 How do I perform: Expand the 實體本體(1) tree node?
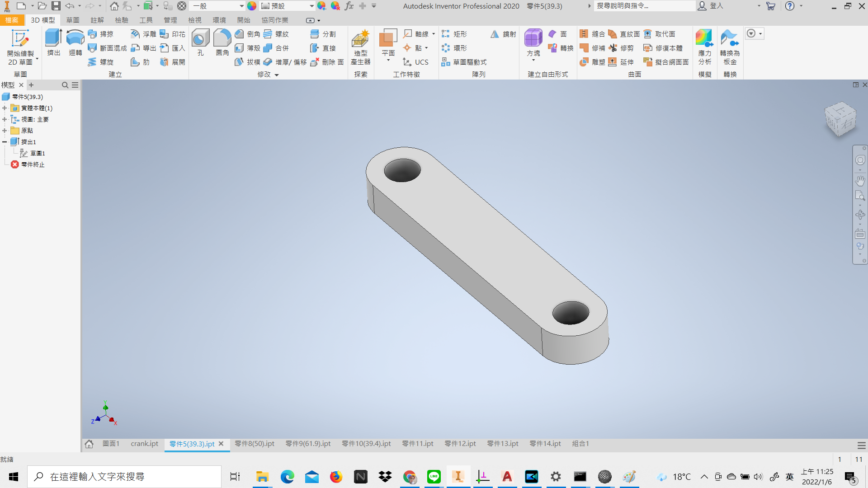tap(5, 108)
